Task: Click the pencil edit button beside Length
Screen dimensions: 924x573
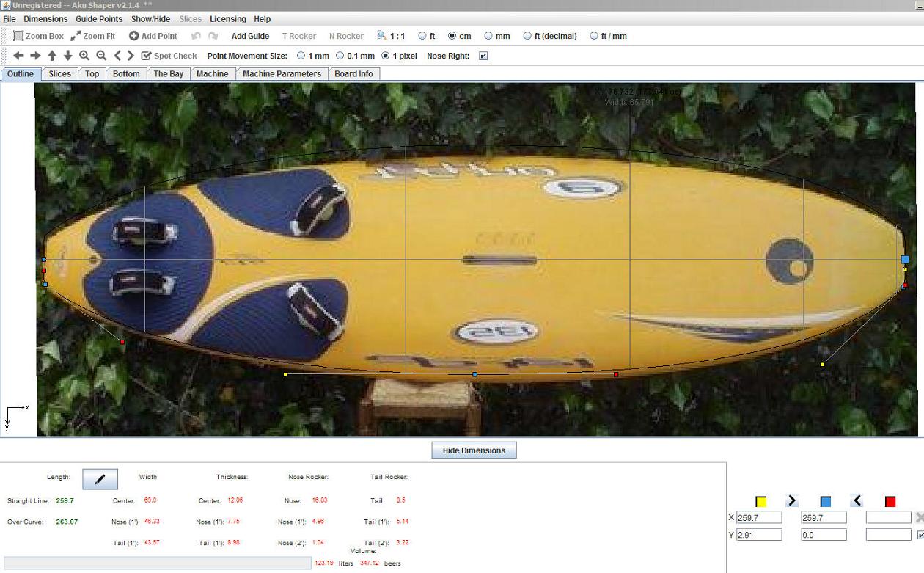Action: coord(100,479)
